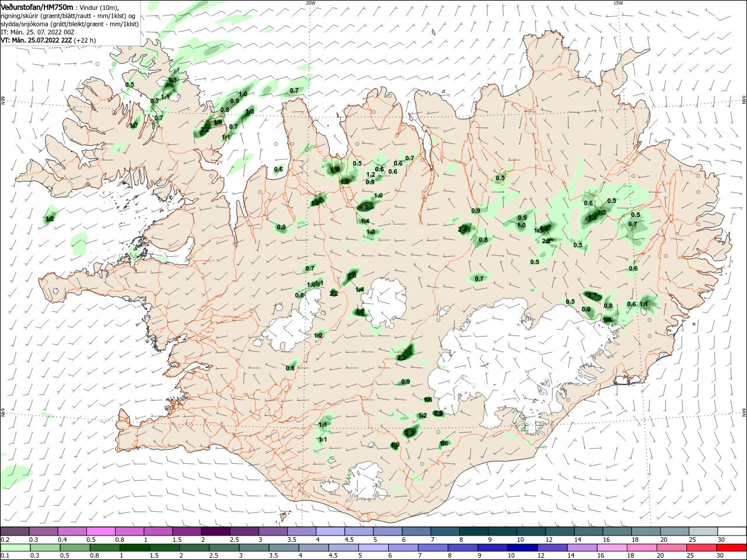This screenshot has height=560, width=747.
Task: Pick upper legend swatch starting at 14
Action: coord(587,531)
